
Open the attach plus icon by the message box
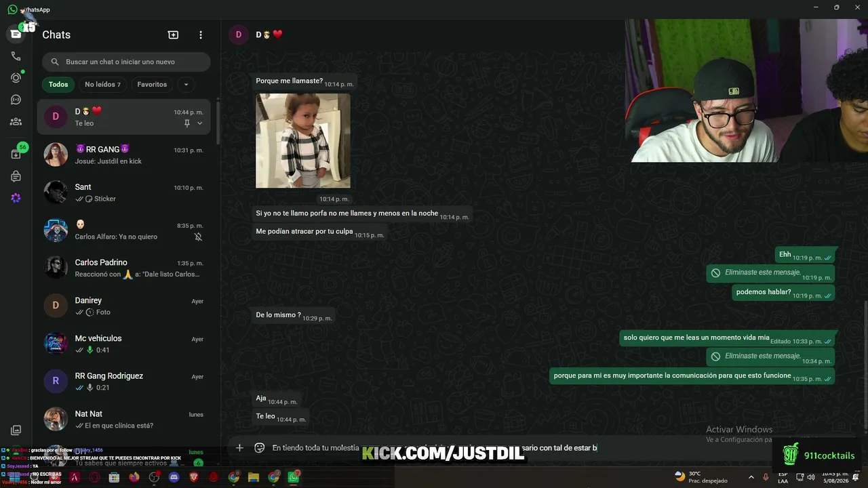[x=239, y=447]
